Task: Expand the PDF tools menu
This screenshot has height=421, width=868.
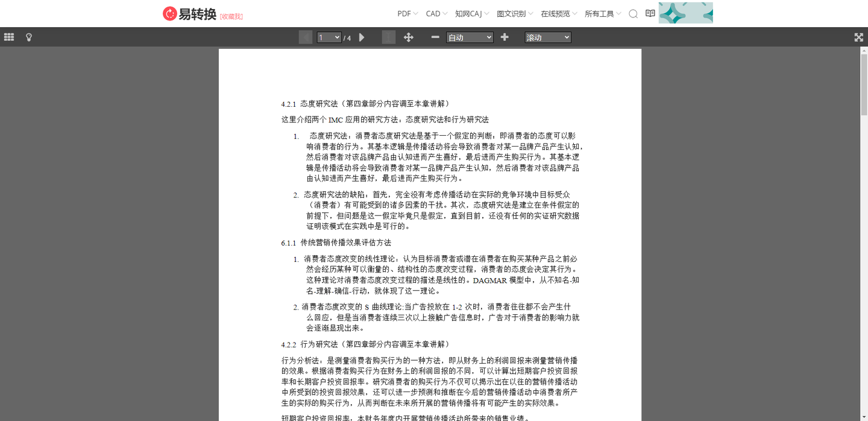Action: (x=407, y=13)
